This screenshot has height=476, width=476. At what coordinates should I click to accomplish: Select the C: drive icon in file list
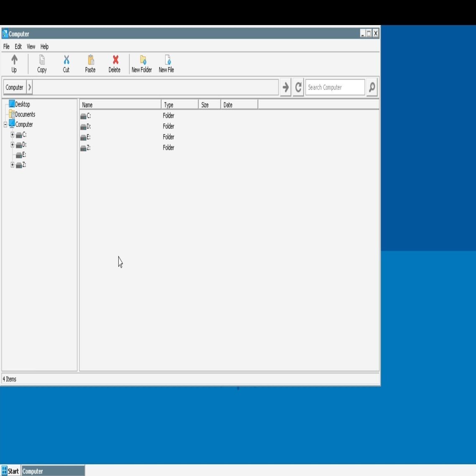pyautogui.click(x=83, y=116)
